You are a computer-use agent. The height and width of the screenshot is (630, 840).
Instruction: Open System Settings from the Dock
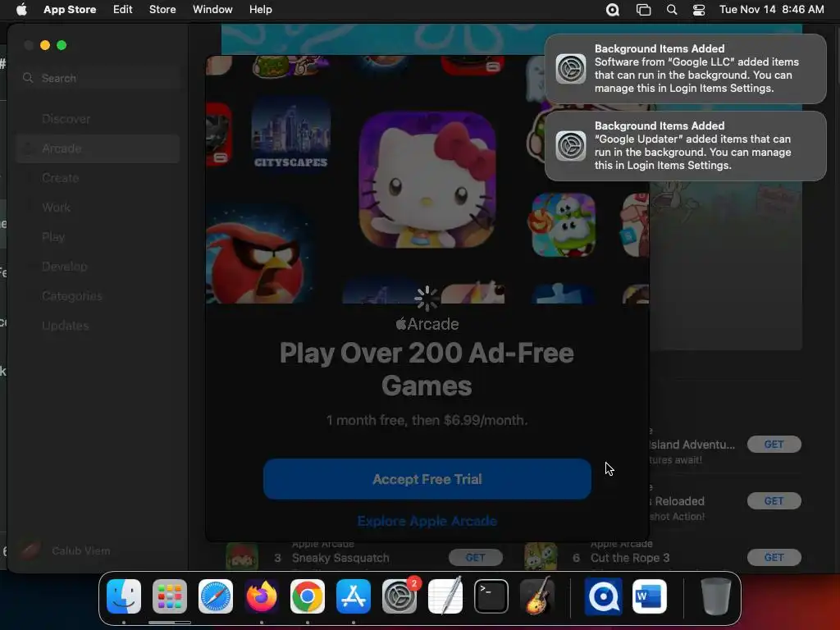point(399,596)
